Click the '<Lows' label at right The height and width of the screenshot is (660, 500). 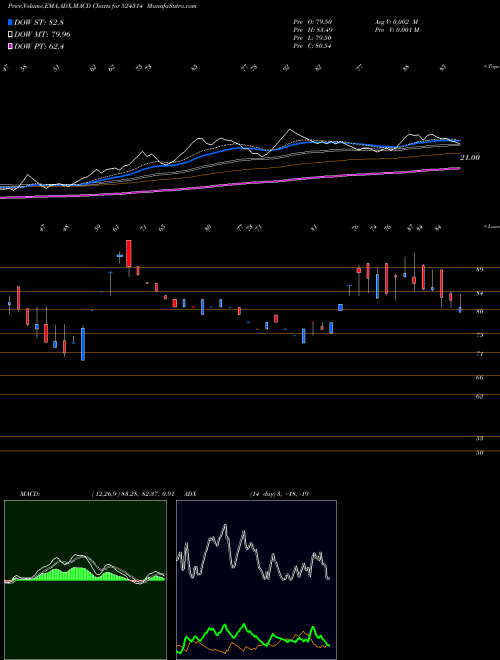[492, 226]
